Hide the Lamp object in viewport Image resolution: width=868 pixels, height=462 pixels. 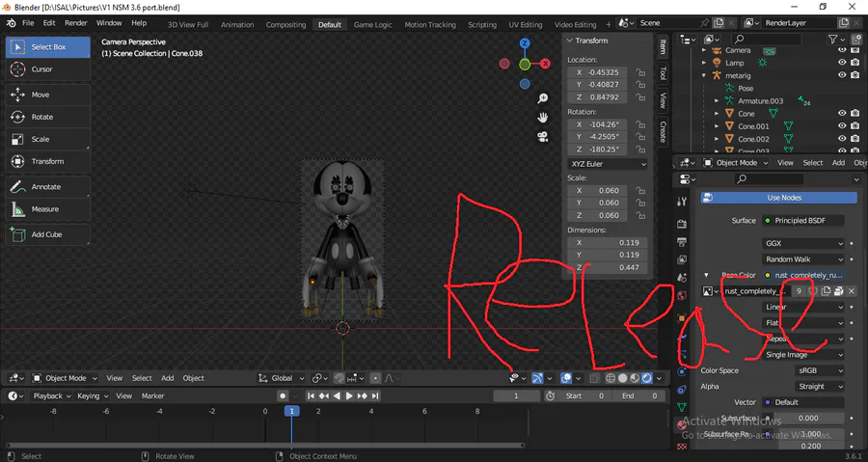(842, 63)
